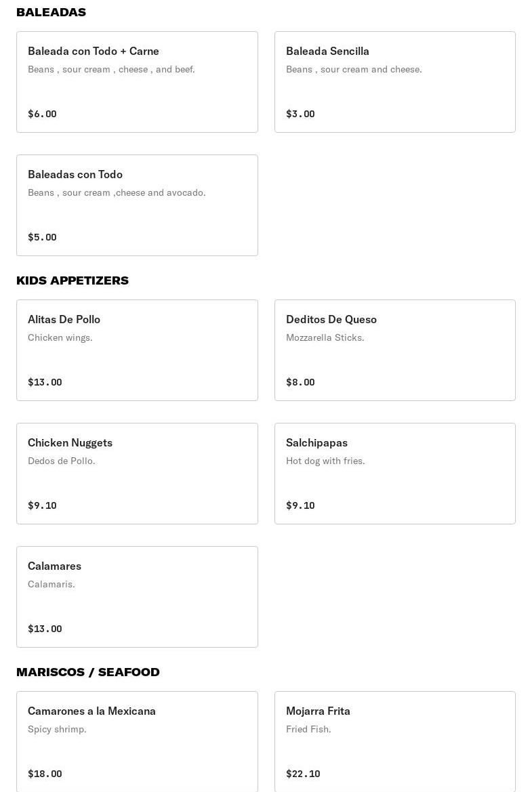Screen dimensions: 532x792
Task: Open the Salchipapas item card
Action: tap(394, 474)
